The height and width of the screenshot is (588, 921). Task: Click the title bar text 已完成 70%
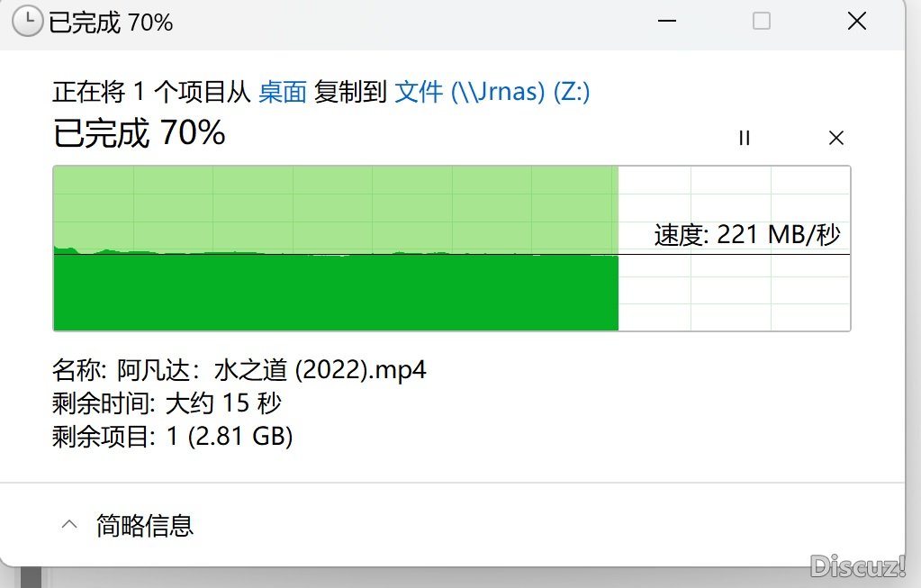[111, 23]
